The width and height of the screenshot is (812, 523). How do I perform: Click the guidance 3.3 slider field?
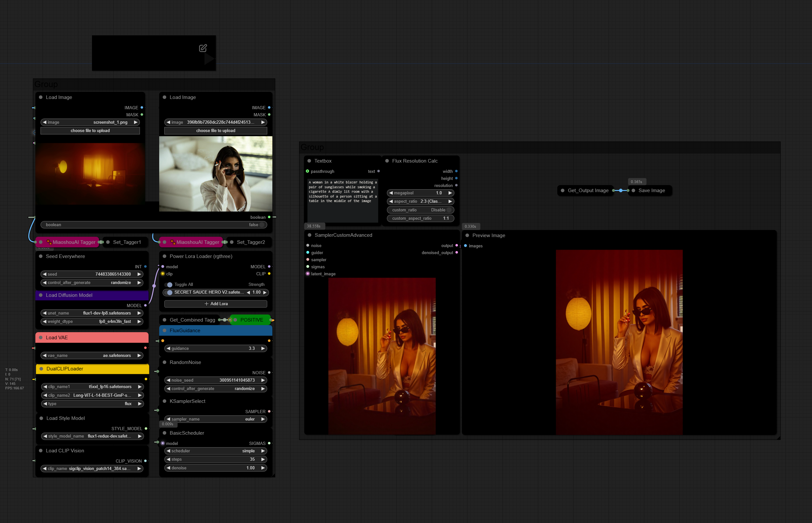click(216, 349)
